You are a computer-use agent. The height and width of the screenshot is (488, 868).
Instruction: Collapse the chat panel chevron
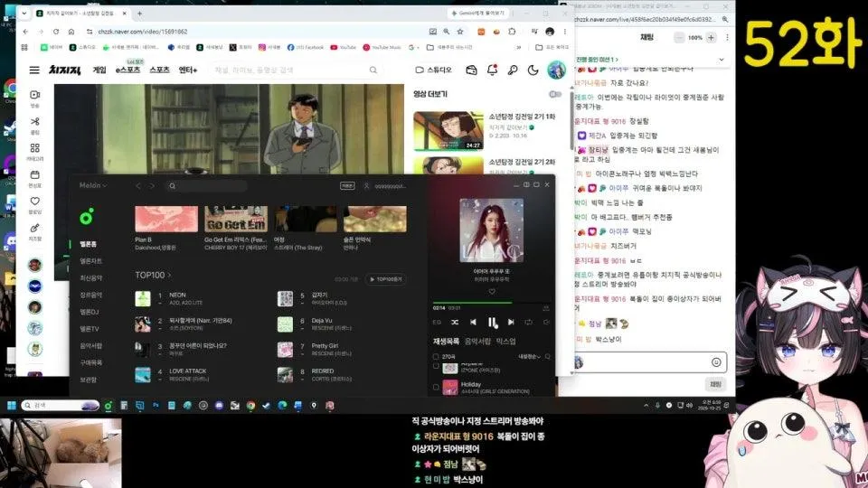(x=722, y=60)
